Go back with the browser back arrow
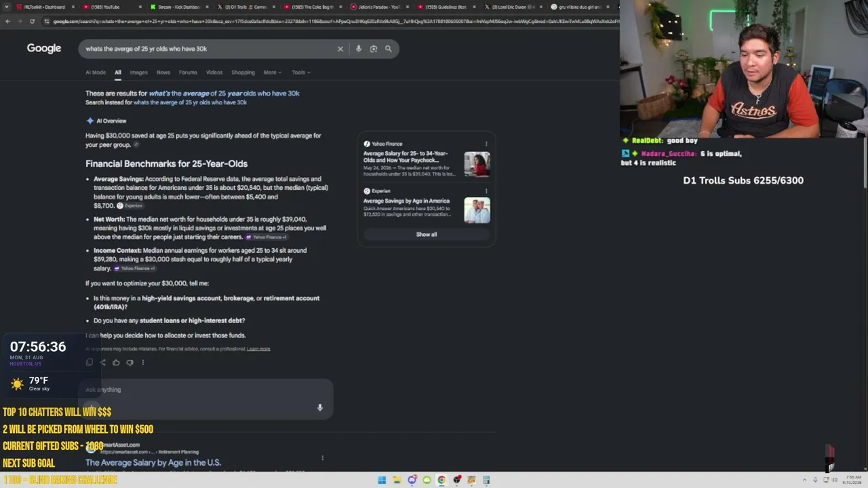This screenshot has width=868, height=488. (x=7, y=21)
